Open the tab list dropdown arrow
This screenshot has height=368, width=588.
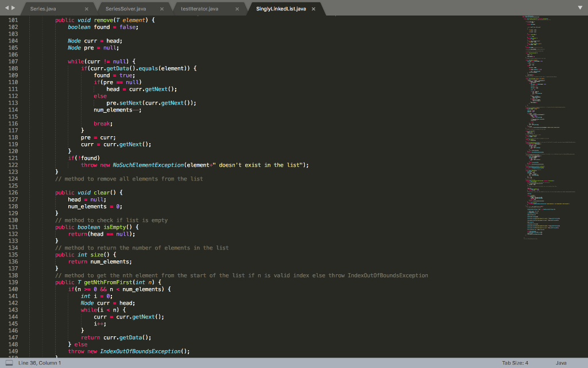579,9
